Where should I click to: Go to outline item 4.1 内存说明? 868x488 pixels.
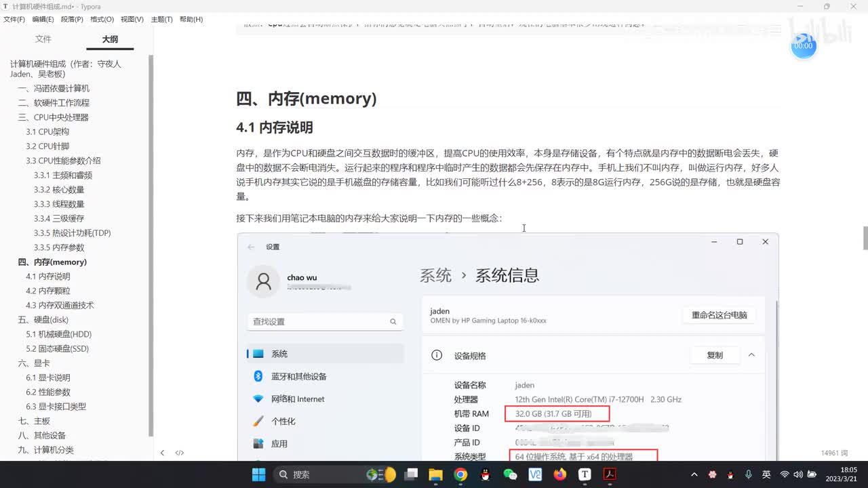coord(48,277)
